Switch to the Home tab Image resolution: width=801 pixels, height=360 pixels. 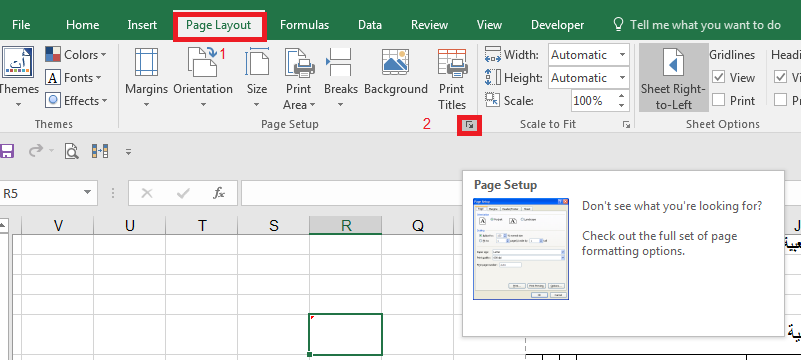pos(82,25)
